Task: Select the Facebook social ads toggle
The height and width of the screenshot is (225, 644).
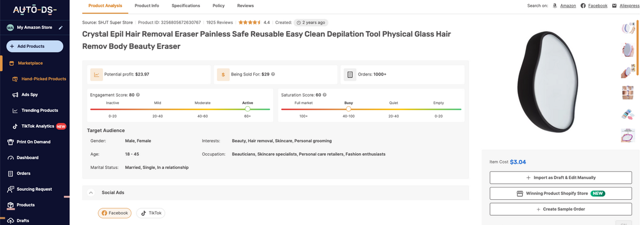Action: pos(114,213)
